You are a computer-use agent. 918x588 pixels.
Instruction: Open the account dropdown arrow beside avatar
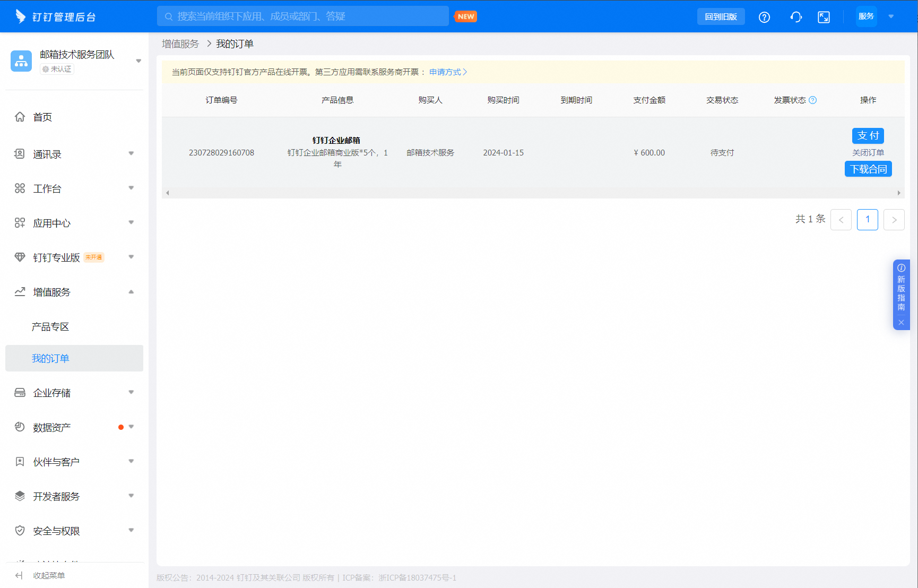[891, 16]
